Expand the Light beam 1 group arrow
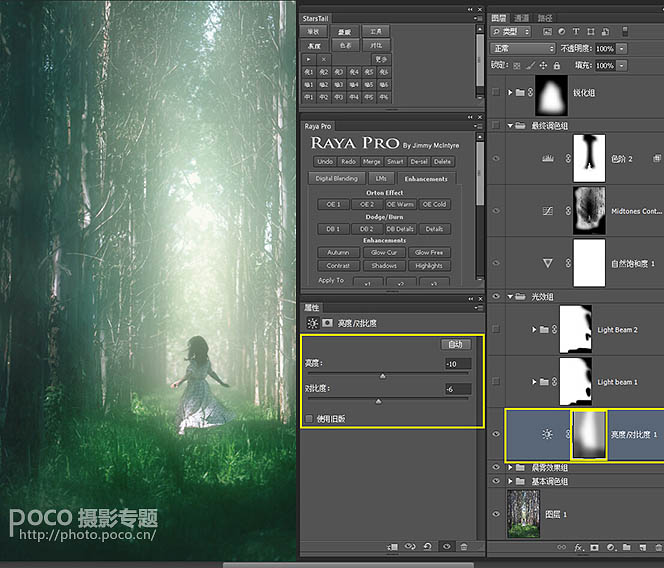The height and width of the screenshot is (568, 664). click(x=534, y=382)
